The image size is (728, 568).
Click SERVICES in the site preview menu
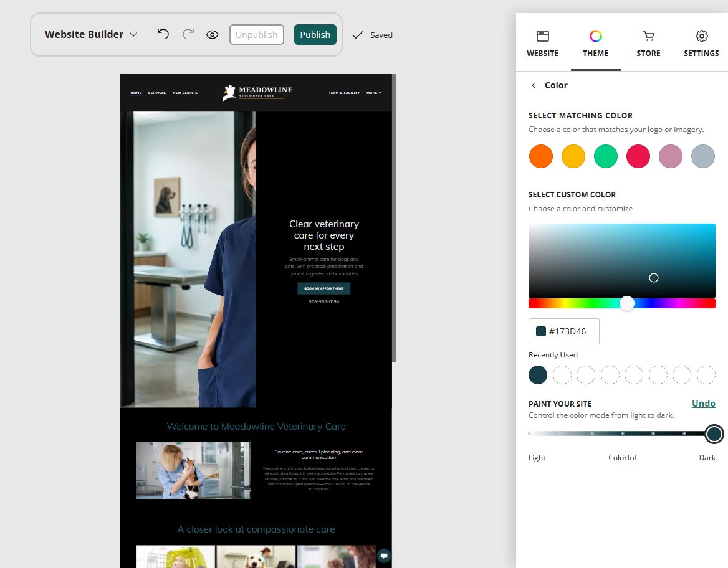157,93
